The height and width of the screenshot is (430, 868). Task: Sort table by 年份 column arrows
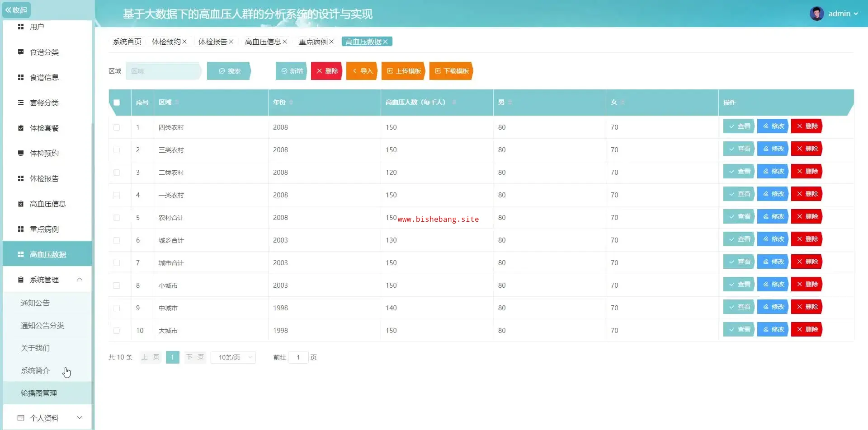pos(291,103)
